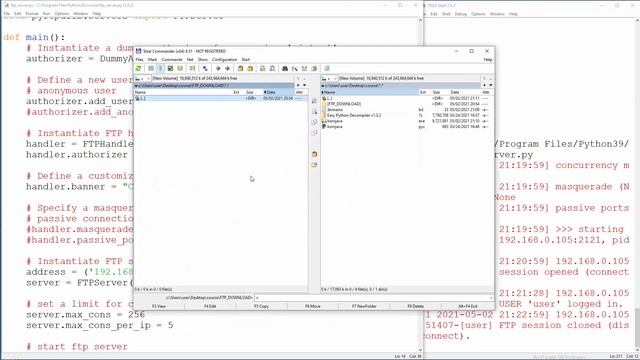Open the Debug menu in IDLE Shell window
Image resolution: width=640 pixels, height=360 pixels.
[461, 14]
